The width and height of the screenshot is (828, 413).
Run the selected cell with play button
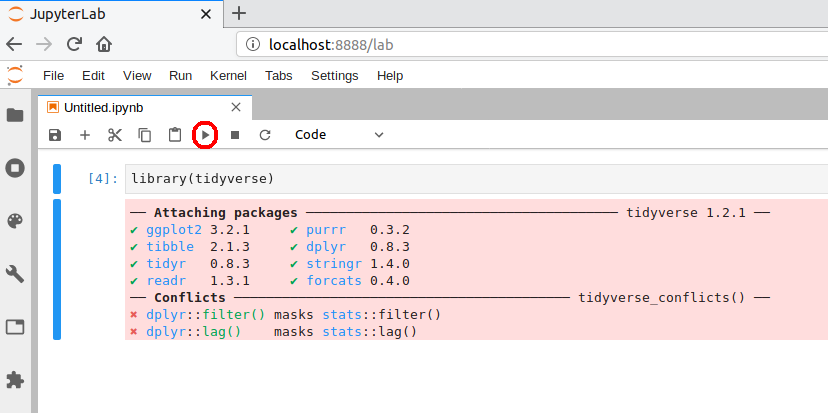(205, 135)
